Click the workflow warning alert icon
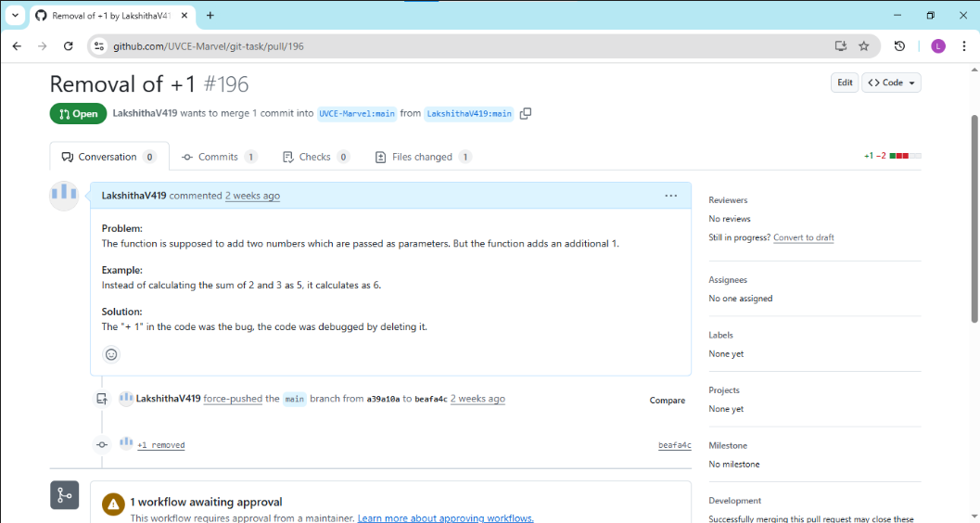980x523 pixels. (x=113, y=504)
